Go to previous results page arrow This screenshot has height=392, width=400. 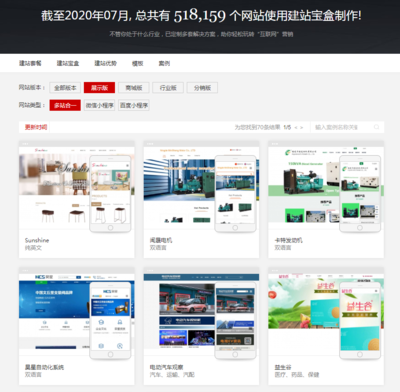tap(296, 127)
